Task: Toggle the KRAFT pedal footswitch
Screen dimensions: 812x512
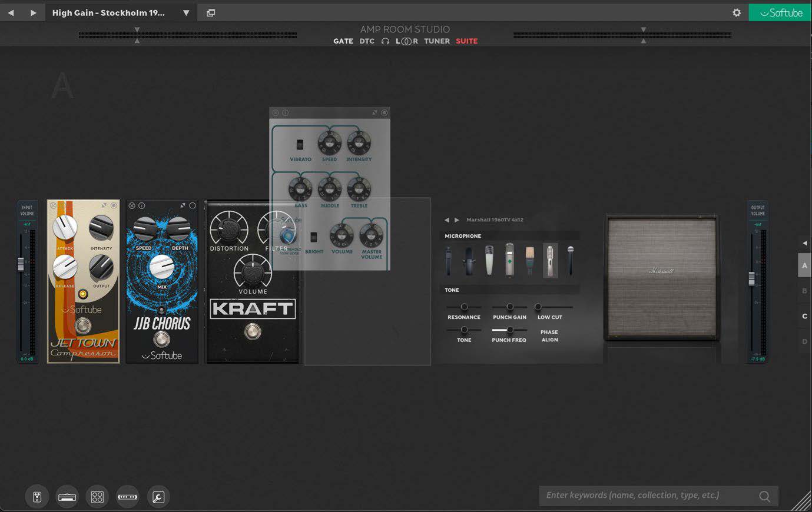Action: [x=253, y=332]
